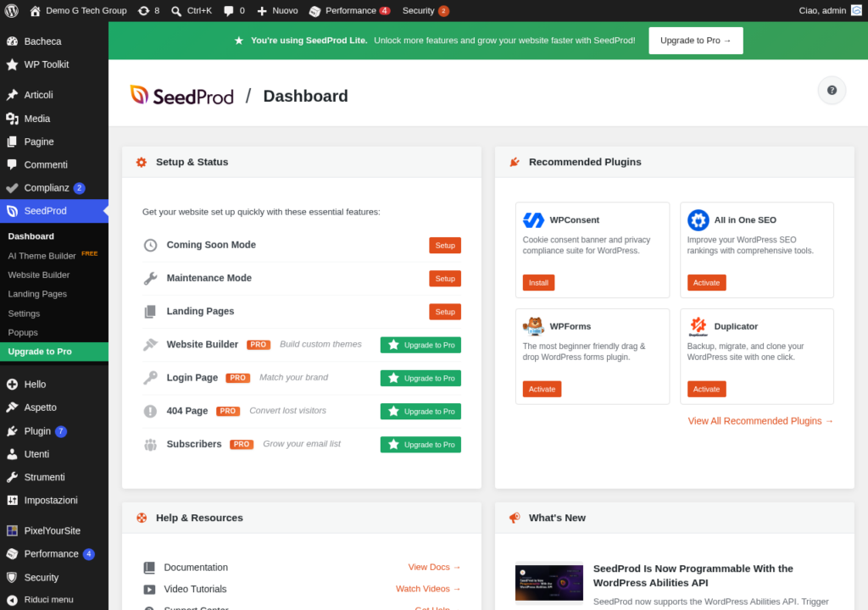Open Articoli in the sidebar

tap(54, 95)
